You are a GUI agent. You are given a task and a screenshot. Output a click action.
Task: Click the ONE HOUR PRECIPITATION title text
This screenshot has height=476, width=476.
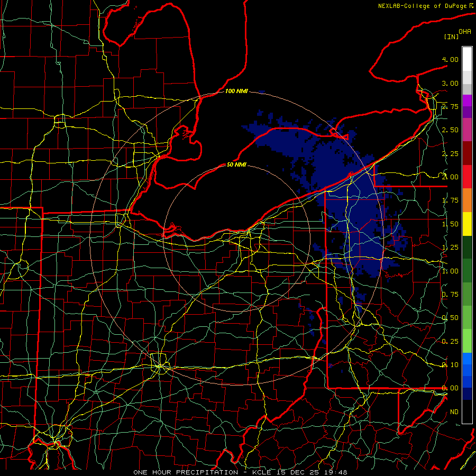[x=186, y=472]
